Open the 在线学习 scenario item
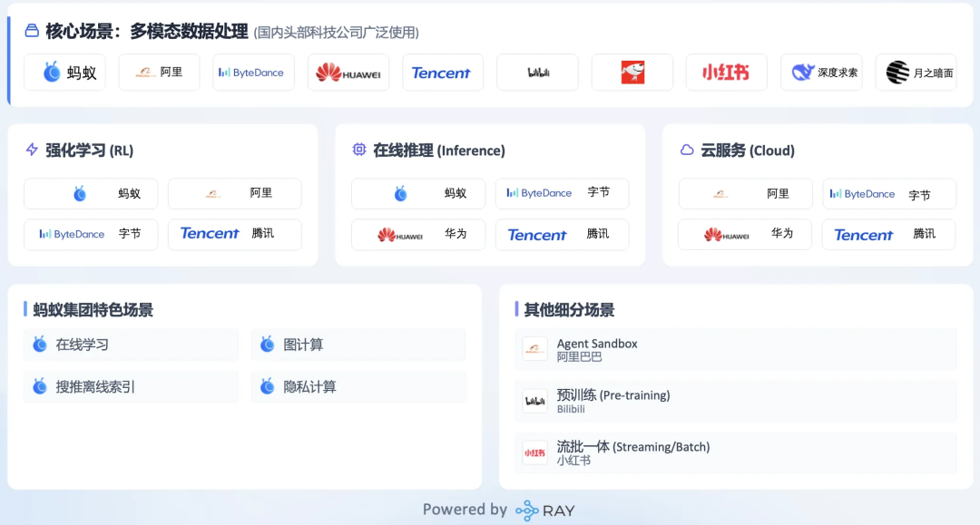Image resolution: width=980 pixels, height=525 pixels. point(132,345)
